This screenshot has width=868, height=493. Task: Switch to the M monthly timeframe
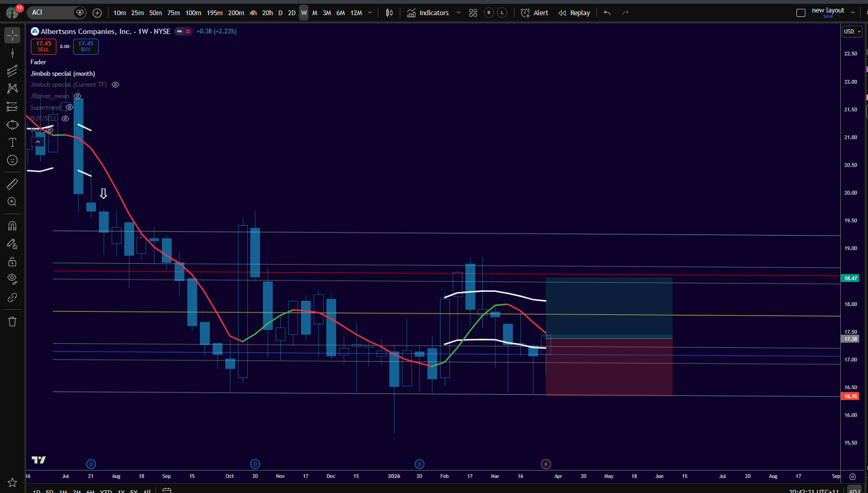tap(315, 13)
